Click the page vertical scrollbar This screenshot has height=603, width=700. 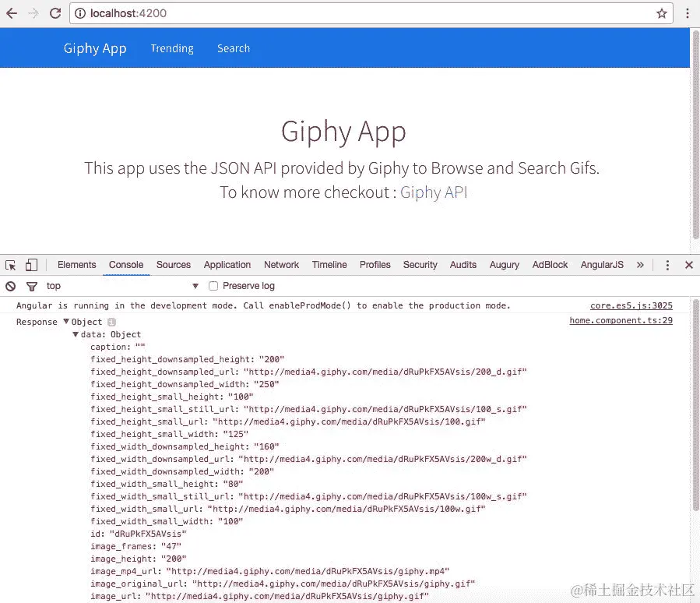pyautogui.click(x=695, y=134)
